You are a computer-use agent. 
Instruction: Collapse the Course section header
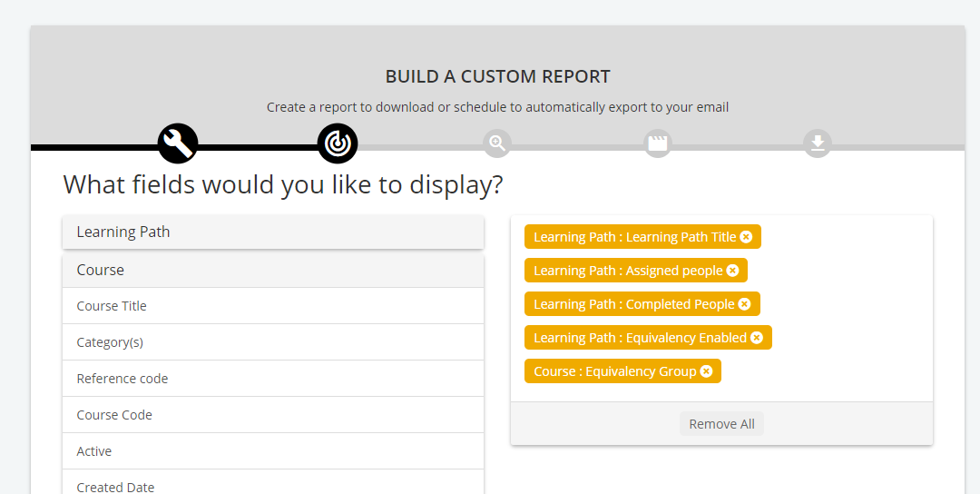tap(273, 270)
